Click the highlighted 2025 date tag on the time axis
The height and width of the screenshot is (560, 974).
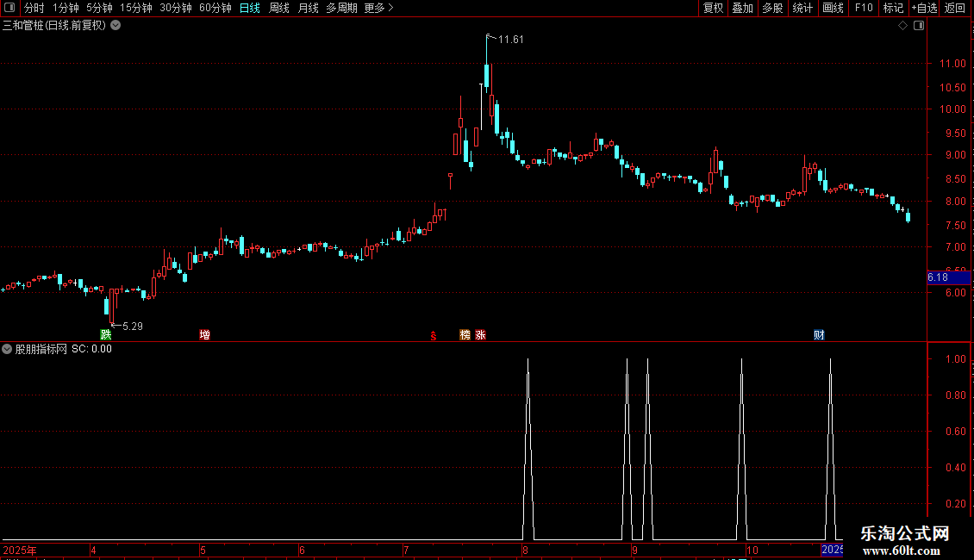tap(832, 550)
